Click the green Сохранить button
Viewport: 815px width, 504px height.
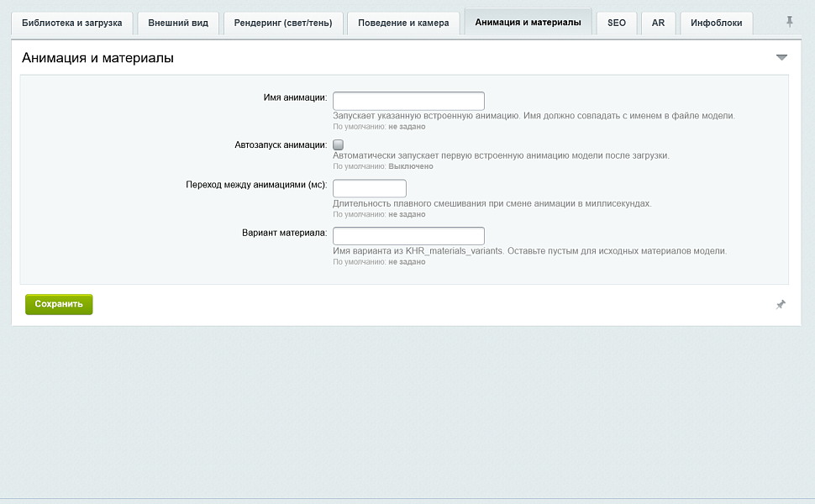pos(59,304)
